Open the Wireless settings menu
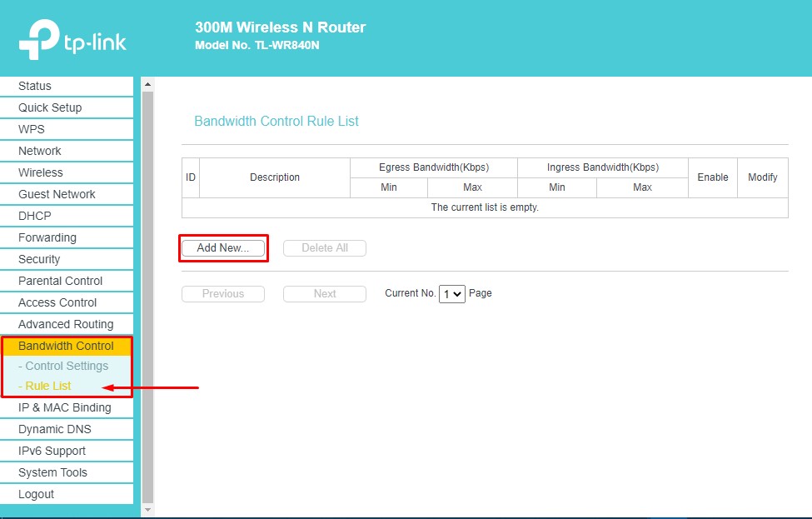Viewport: 812px width, 519px height. pyautogui.click(x=41, y=172)
